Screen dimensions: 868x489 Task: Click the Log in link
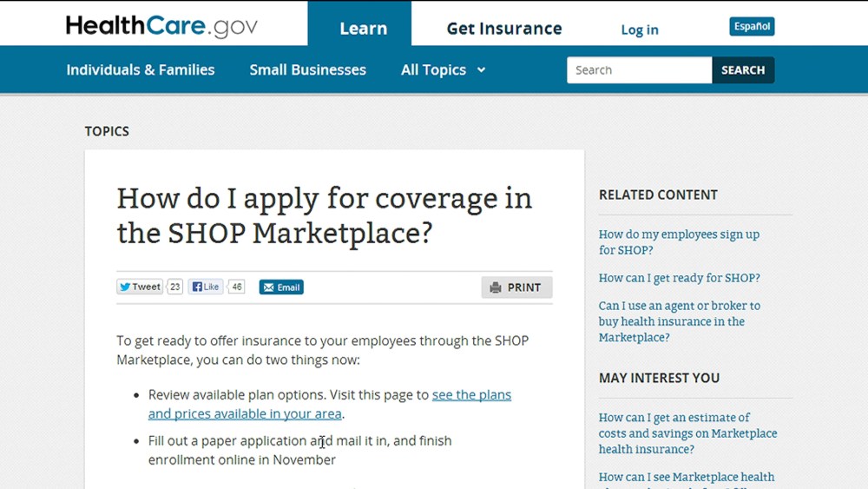coord(639,30)
